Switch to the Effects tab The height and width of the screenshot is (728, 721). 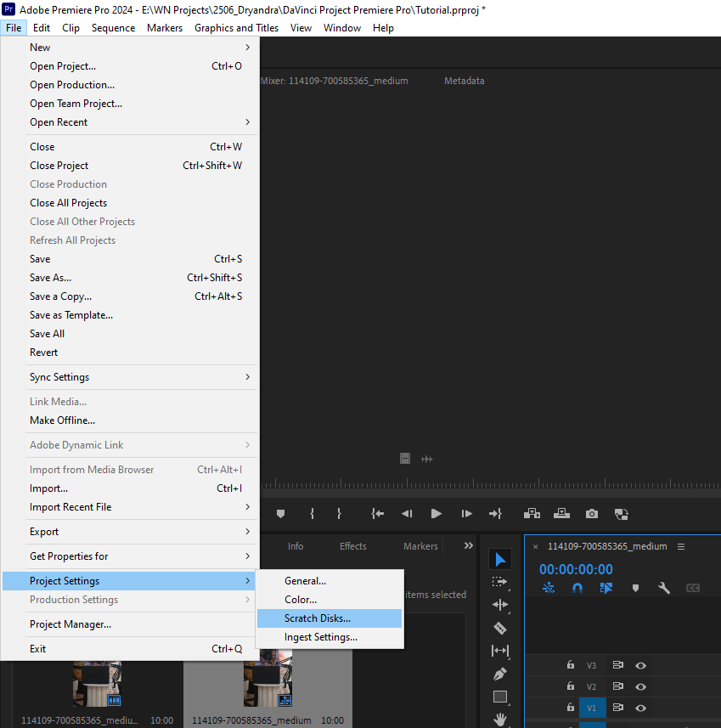(352, 546)
